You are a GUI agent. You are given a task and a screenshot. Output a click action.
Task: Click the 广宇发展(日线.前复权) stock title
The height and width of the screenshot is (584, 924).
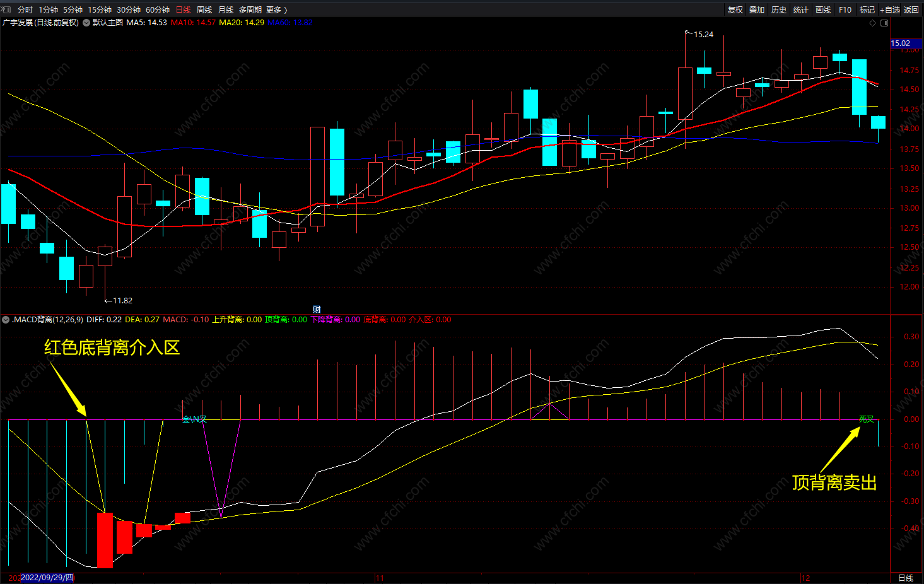pyautogui.click(x=41, y=23)
